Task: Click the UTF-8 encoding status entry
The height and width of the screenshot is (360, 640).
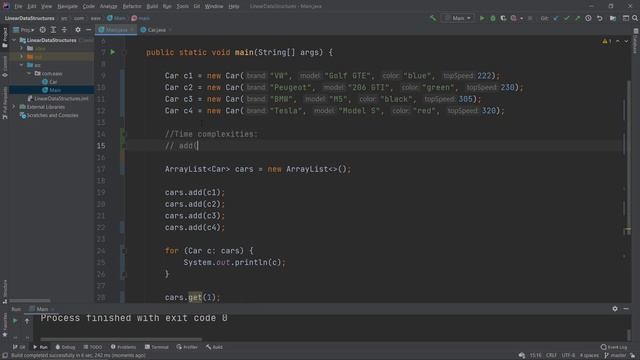Action: 568,356
